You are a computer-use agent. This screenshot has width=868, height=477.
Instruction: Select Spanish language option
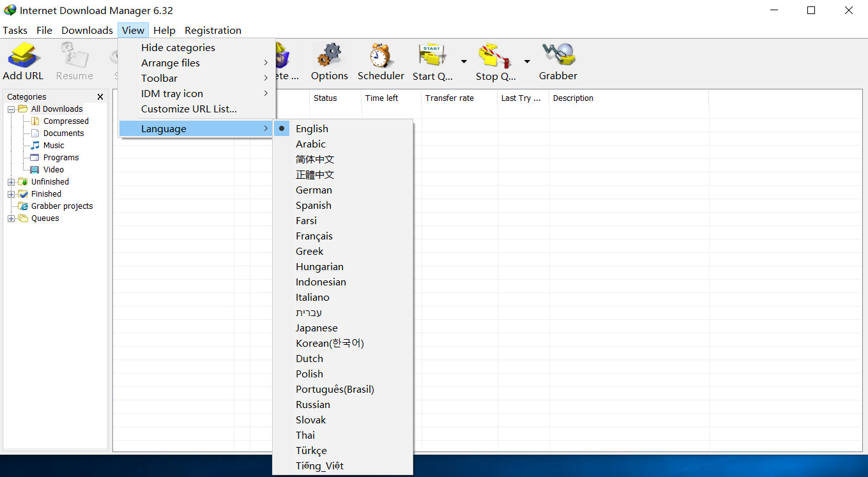pos(343,205)
